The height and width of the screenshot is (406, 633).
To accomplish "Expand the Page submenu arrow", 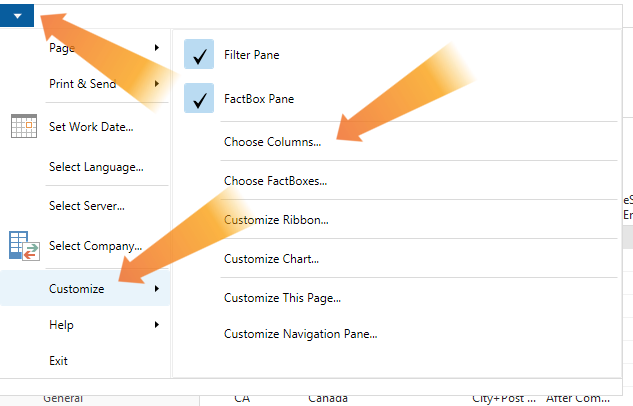I will pyautogui.click(x=157, y=48).
